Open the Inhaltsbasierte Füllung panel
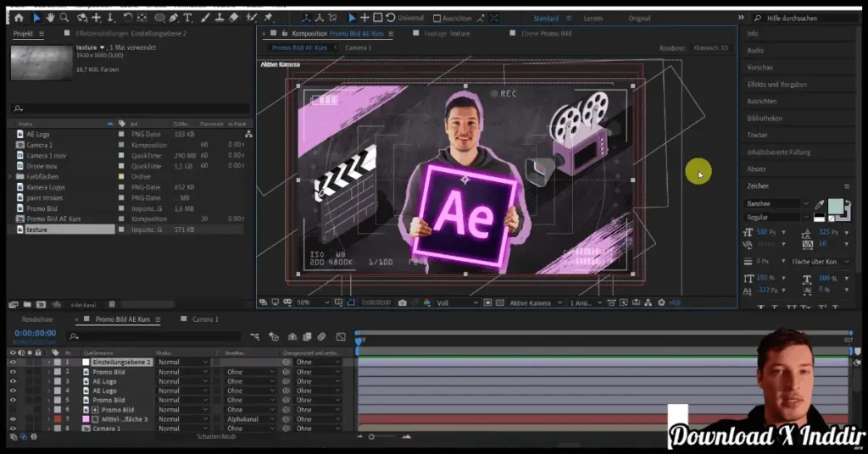868x454 pixels. [778, 152]
